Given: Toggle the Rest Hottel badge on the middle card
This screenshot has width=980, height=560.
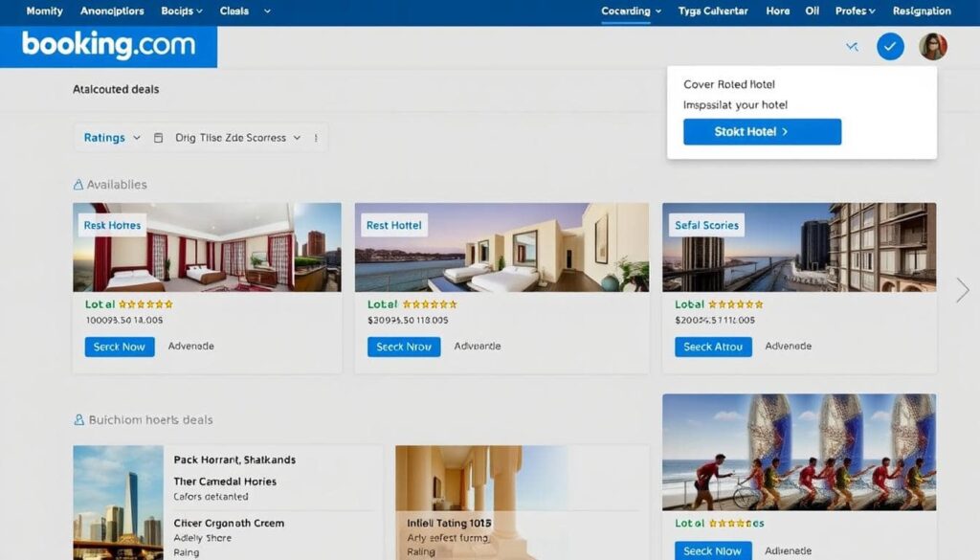Looking at the screenshot, I should pos(394,224).
